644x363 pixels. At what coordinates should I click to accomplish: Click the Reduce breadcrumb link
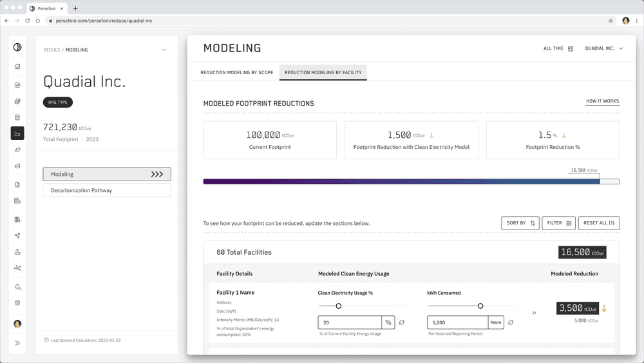(x=52, y=50)
